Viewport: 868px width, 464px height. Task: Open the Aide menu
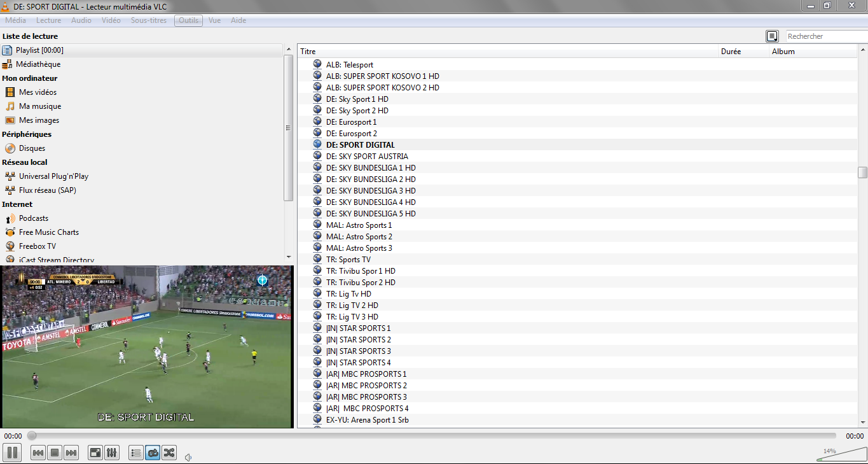pos(238,20)
